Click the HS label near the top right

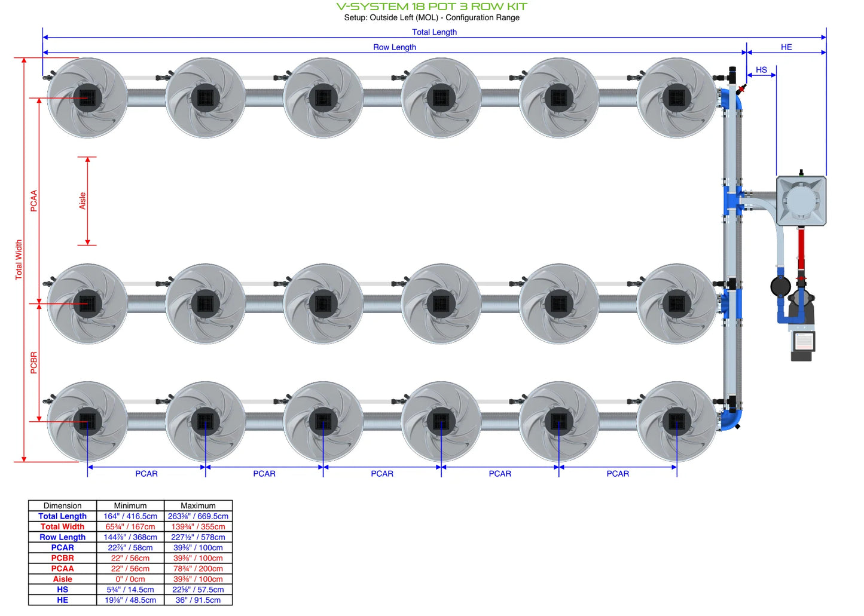(761, 70)
